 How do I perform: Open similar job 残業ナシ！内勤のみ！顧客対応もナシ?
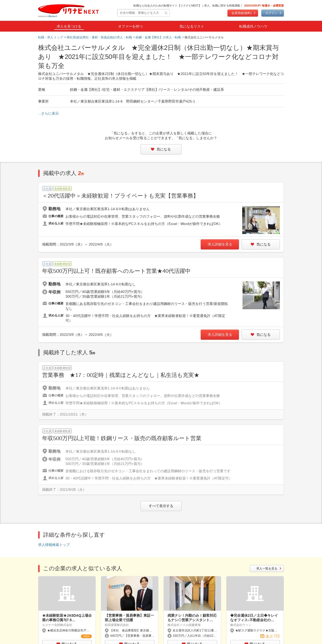[x=192, y=618]
